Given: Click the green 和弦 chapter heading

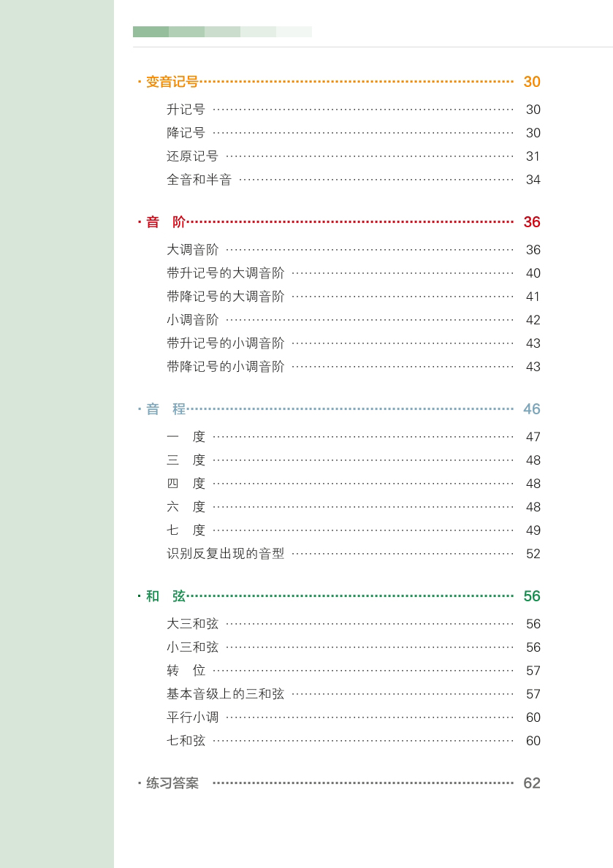Looking at the screenshot, I should [166, 596].
